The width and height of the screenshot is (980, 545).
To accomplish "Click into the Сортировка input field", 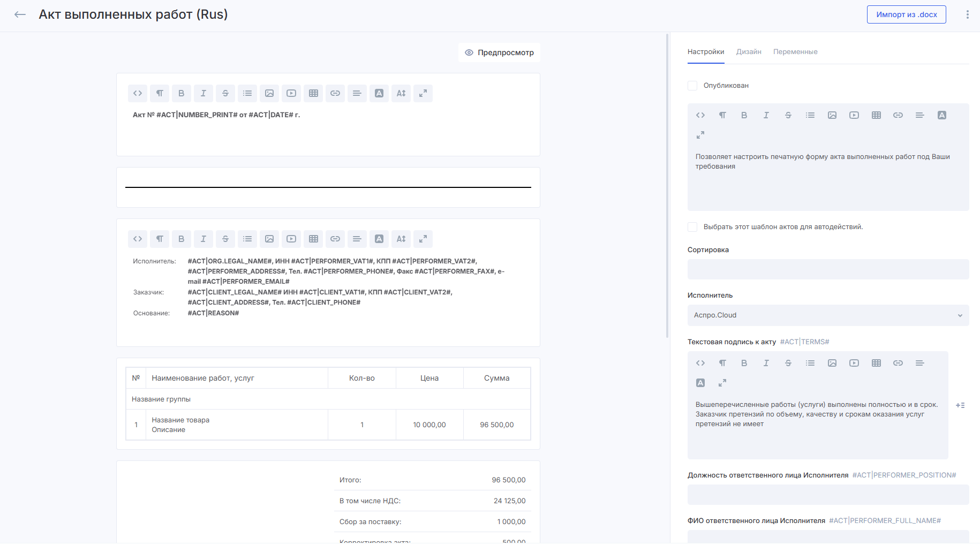I will point(828,269).
